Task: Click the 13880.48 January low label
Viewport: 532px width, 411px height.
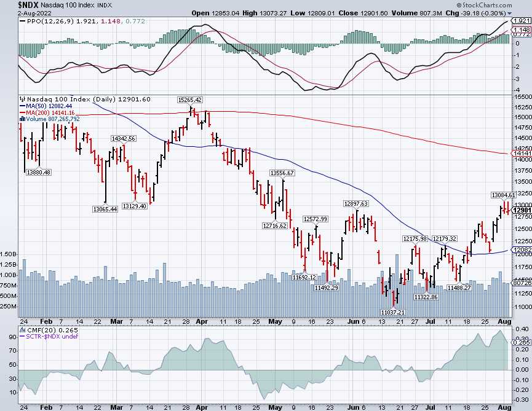Action: 38,171
